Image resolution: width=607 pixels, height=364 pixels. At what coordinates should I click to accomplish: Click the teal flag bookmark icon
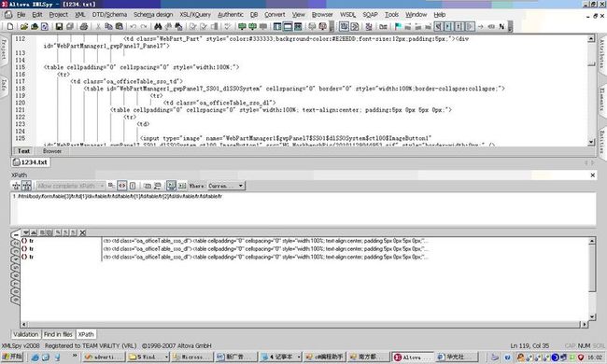(x=398, y=26)
